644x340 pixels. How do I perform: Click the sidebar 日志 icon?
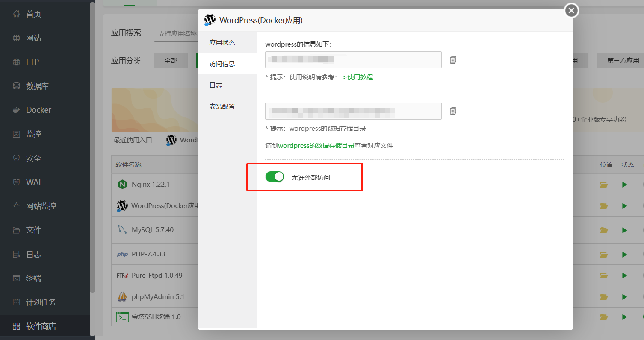tap(16, 254)
